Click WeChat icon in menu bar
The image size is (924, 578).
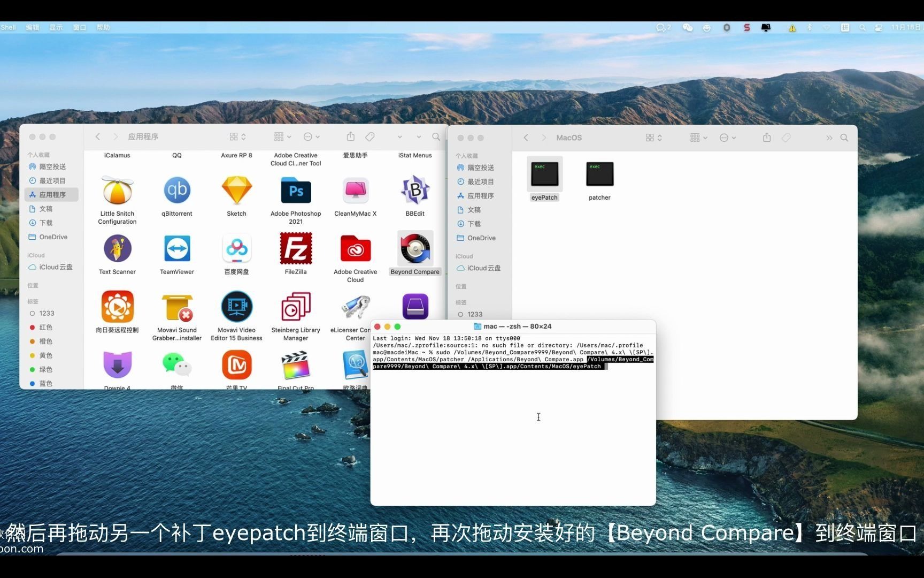688,27
